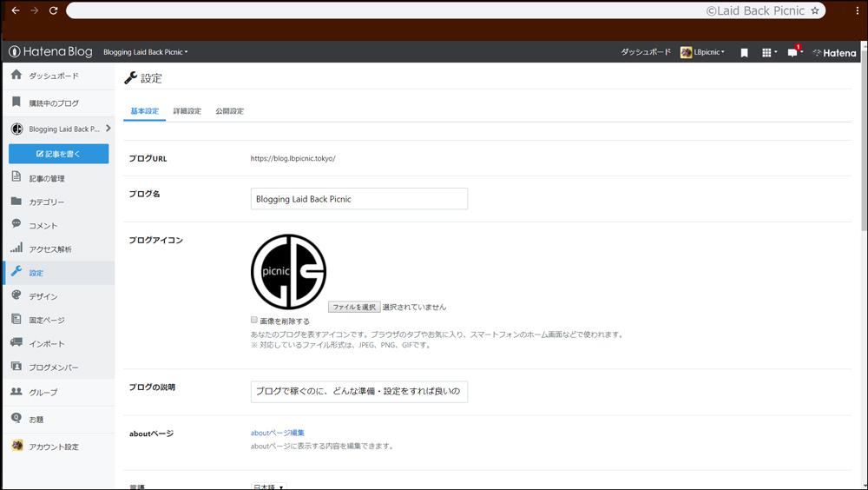
Task: Click the ファイルを選択 button
Action: tap(354, 307)
